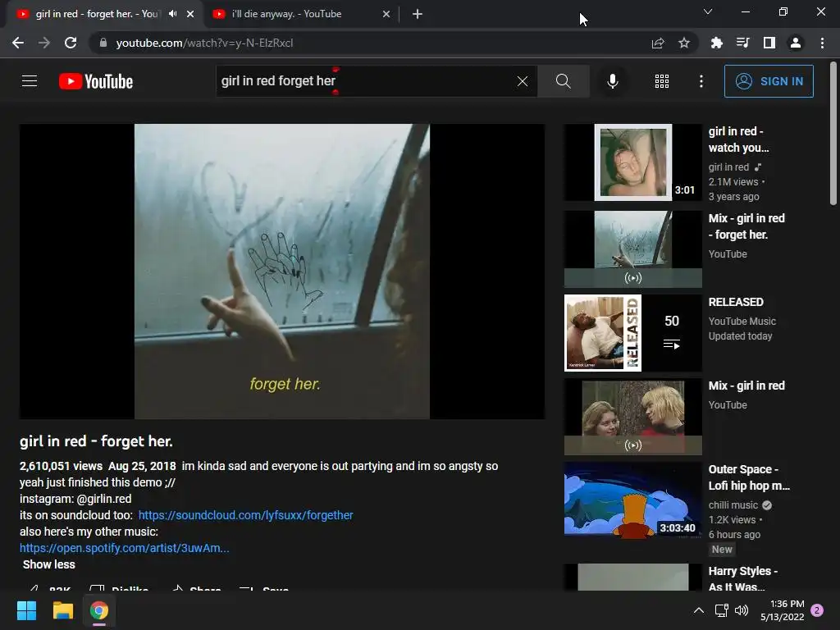
Task: Open the Mix - girl in red title
Action: [746, 386]
